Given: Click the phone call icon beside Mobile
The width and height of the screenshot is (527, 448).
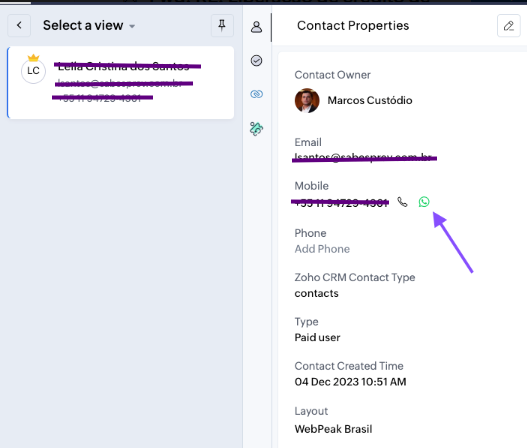Looking at the screenshot, I should pyautogui.click(x=402, y=202).
